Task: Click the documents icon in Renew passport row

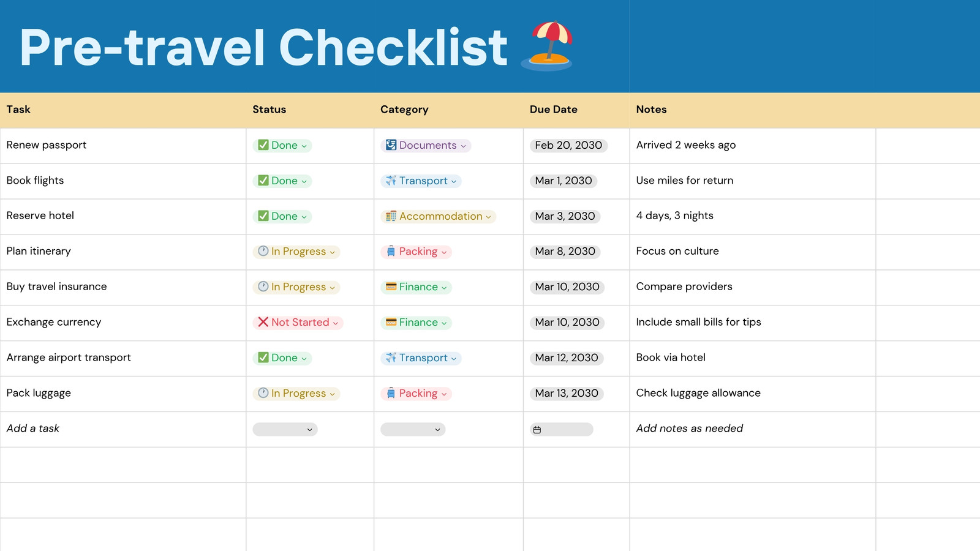Action: coord(391,145)
